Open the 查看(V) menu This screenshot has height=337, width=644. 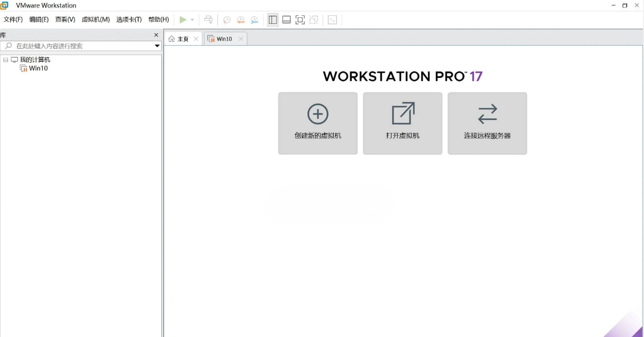click(65, 19)
